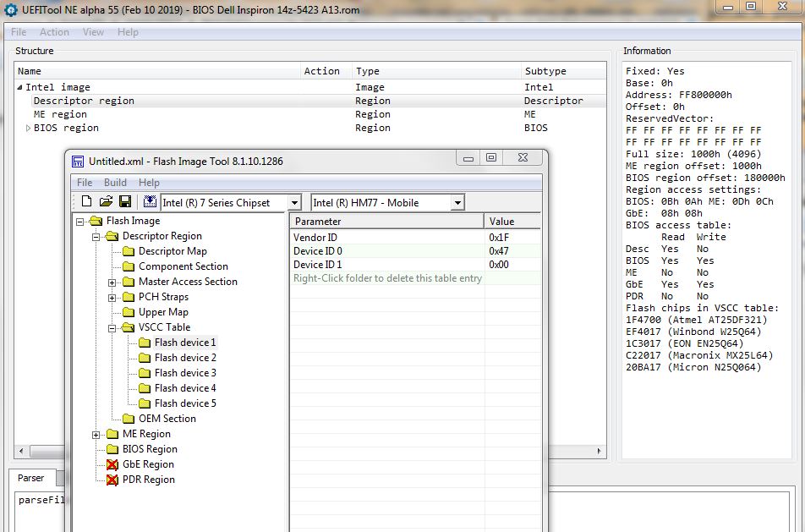
Task: Click the Open file toolbar icon
Action: tap(106, 202)
